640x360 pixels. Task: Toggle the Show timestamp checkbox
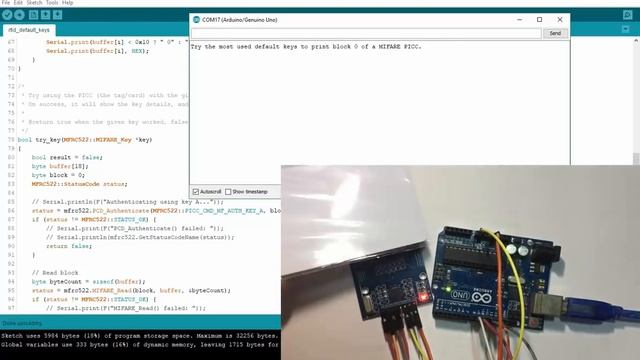pos(228,191)
